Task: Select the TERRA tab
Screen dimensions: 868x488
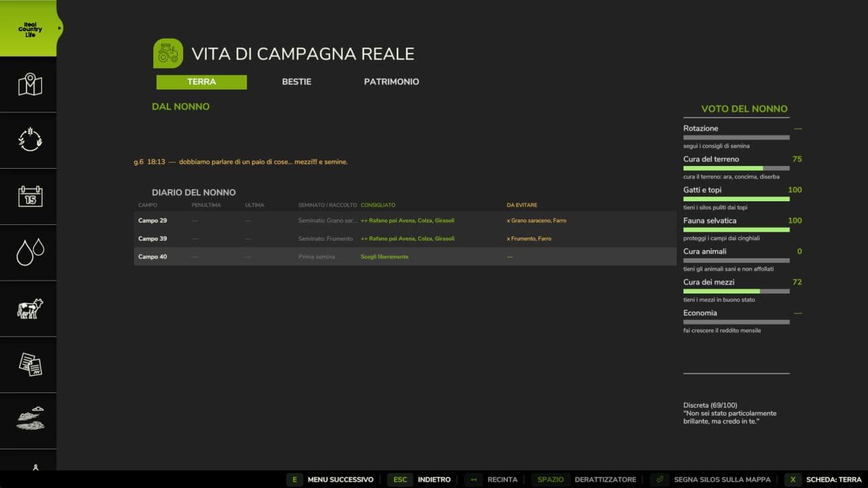Action: pos(201,82)
